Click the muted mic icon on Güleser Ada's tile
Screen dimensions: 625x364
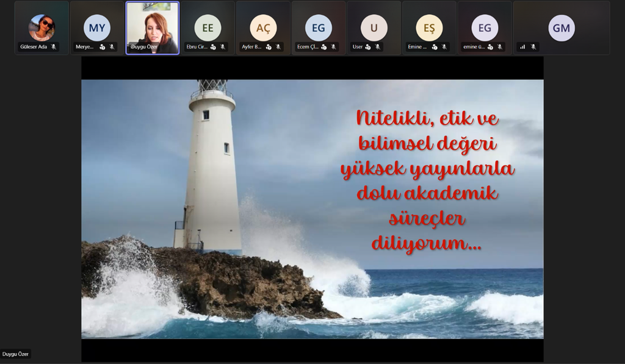(x=54, y=47)
